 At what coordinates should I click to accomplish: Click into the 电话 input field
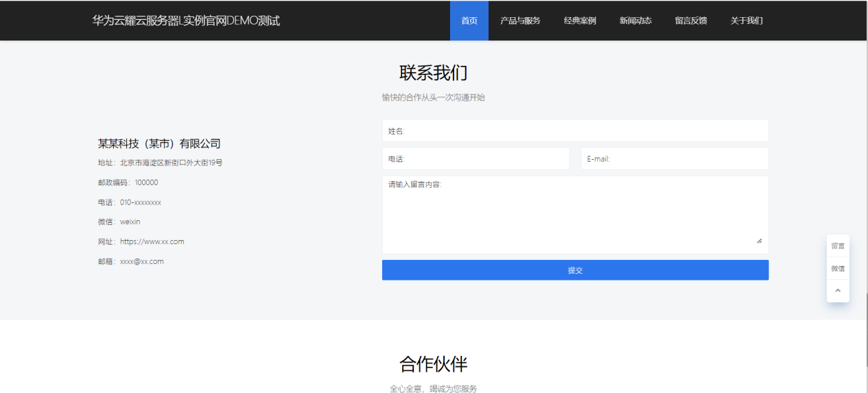tap(476, 158)
